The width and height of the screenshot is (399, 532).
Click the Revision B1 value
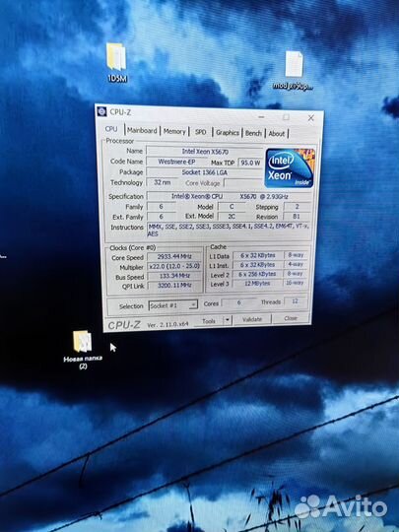pyautogui.click(x=297, y=216)
